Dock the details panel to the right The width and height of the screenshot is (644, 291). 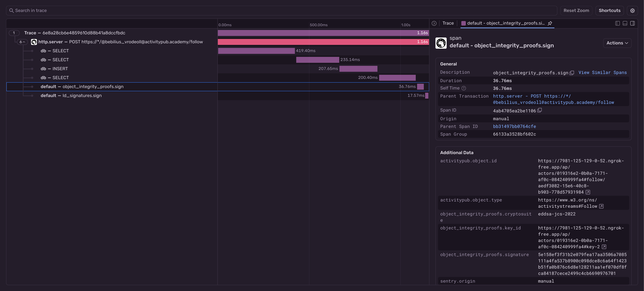point(632,23)
